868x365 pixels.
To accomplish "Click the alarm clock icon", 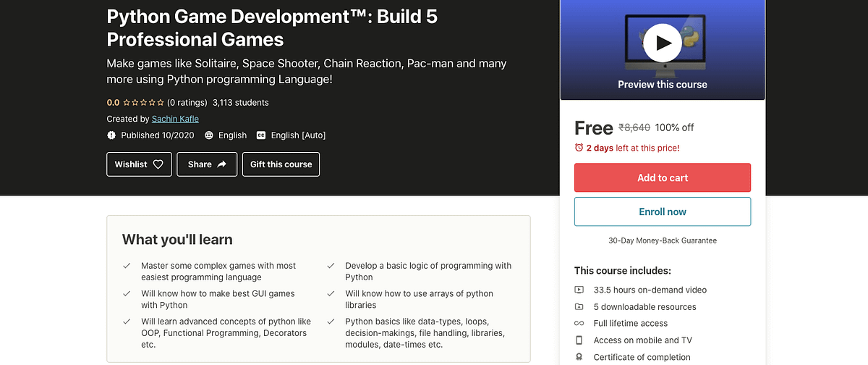I will [x=579, y=148].
